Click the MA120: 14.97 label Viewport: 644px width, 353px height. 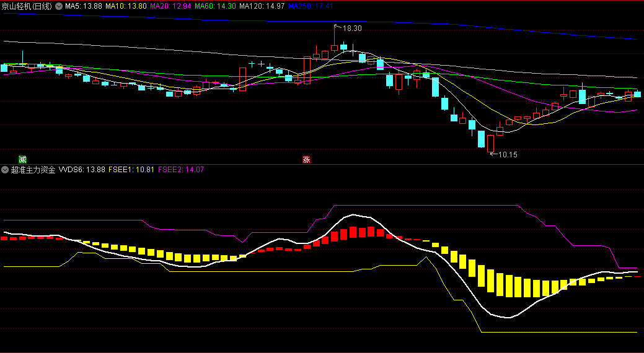(x=262, y=6)
